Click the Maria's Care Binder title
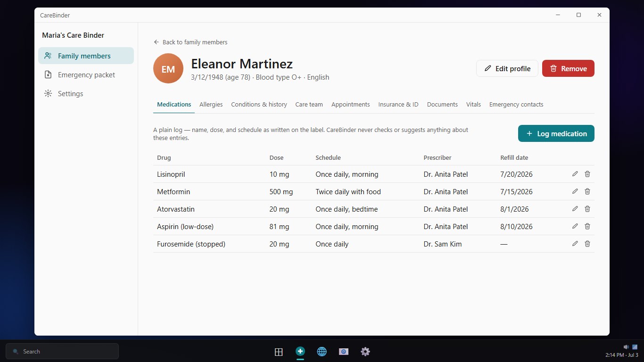This screenshot has height=362, width=644. tap(73, 35)
